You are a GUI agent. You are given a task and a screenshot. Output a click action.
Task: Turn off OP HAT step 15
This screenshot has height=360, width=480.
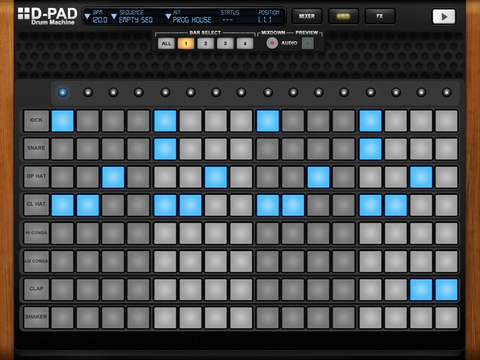[x=421, y=177]
